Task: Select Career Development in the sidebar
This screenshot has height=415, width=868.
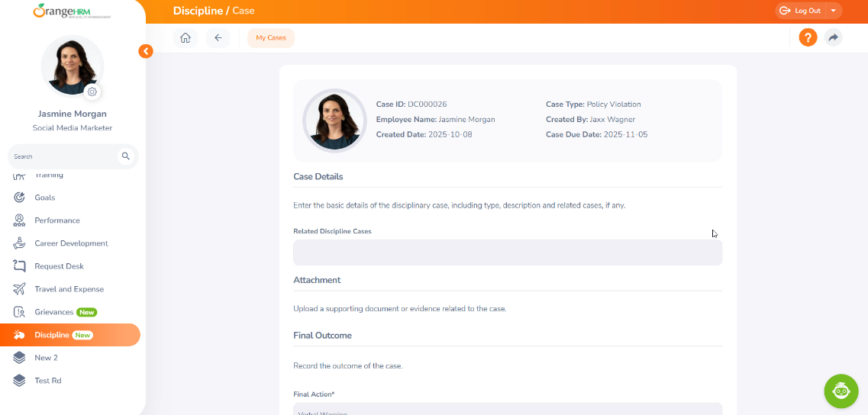Action: [71, 243]
